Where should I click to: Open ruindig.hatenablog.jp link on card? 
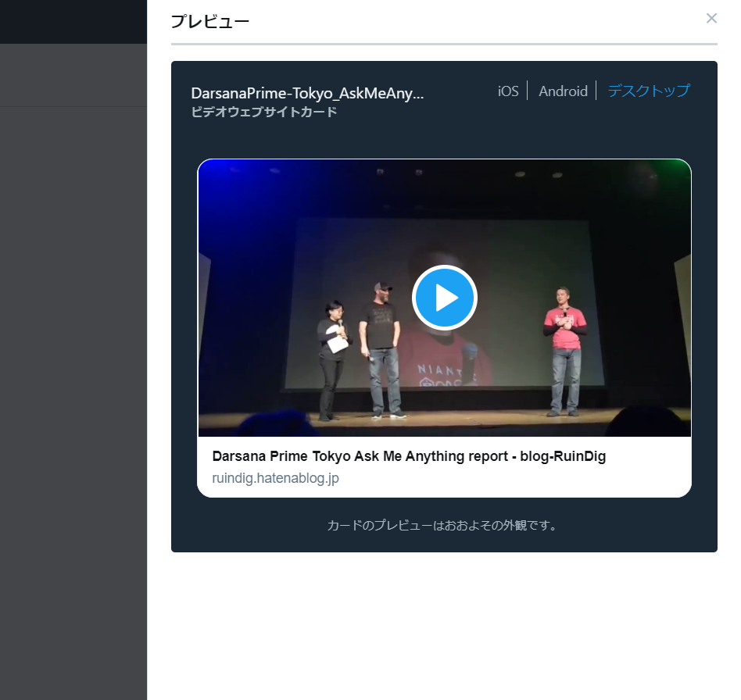pyautogui.click(x=275, y=478)
